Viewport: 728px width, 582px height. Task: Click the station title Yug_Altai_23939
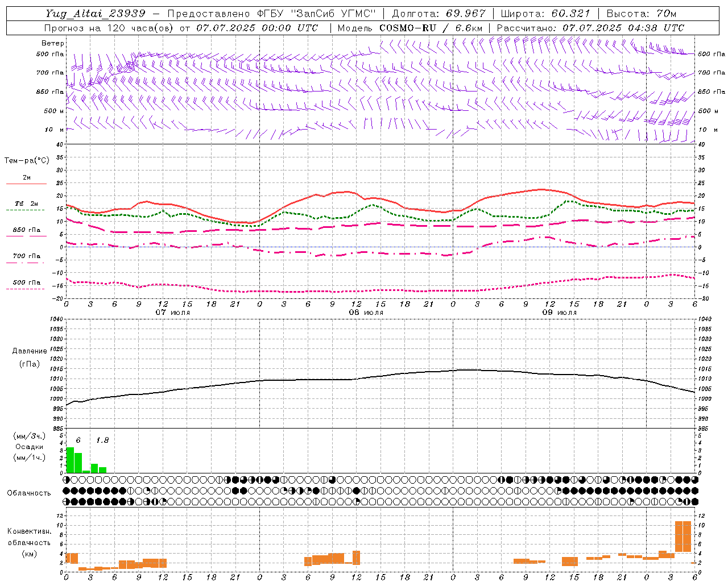tap(96, 14)
